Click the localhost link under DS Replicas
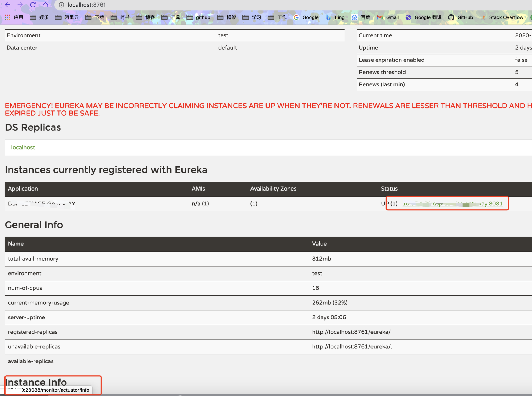Viewport: 532px width, 396px height. [23, 147]
